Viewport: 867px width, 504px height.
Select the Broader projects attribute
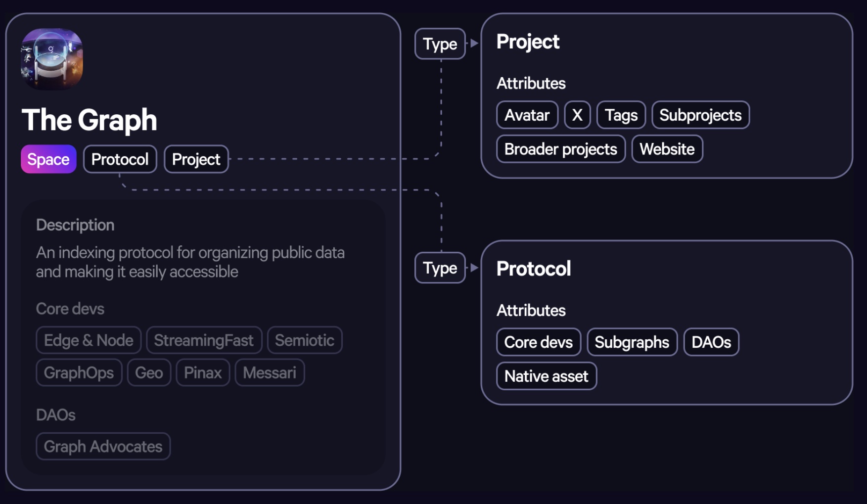tap(560, 149)
